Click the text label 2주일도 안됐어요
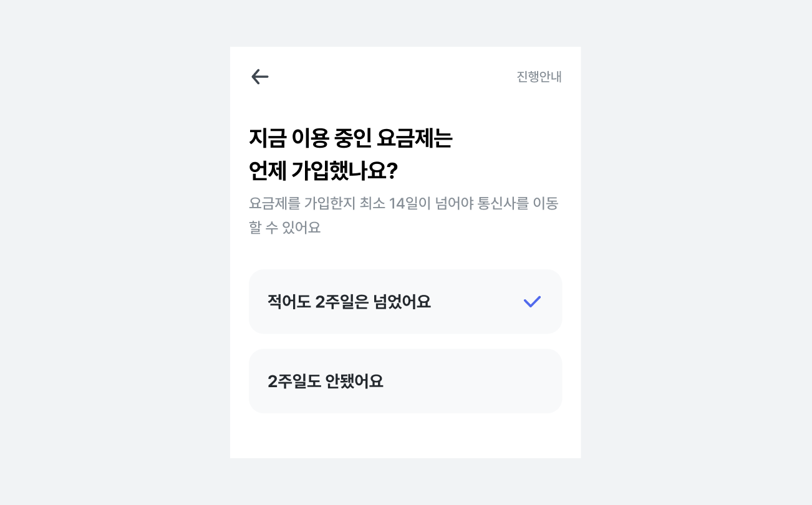The width and height of the screenshot is (812, 505). click(x=326, y=381)
